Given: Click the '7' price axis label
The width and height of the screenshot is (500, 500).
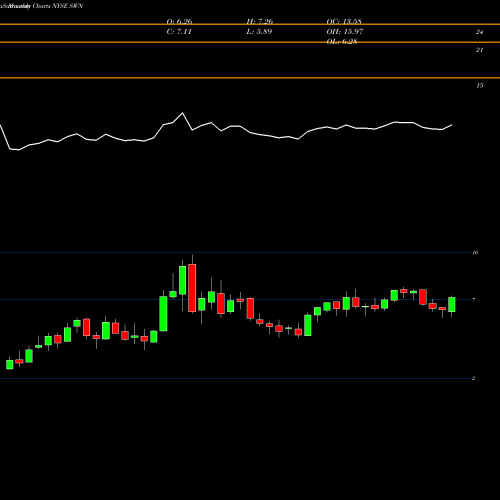Looking at the screenshot, I should point(474,300).
